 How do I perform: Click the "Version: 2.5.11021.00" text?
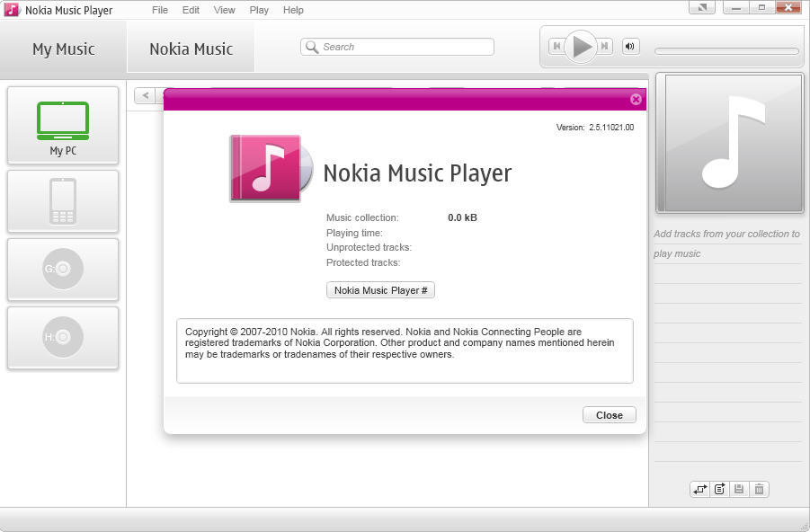(595, 127)
